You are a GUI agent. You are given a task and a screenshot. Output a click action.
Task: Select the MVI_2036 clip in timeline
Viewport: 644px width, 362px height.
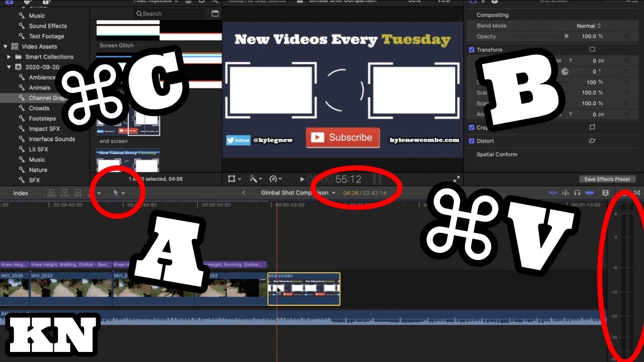tap(15, 289)
